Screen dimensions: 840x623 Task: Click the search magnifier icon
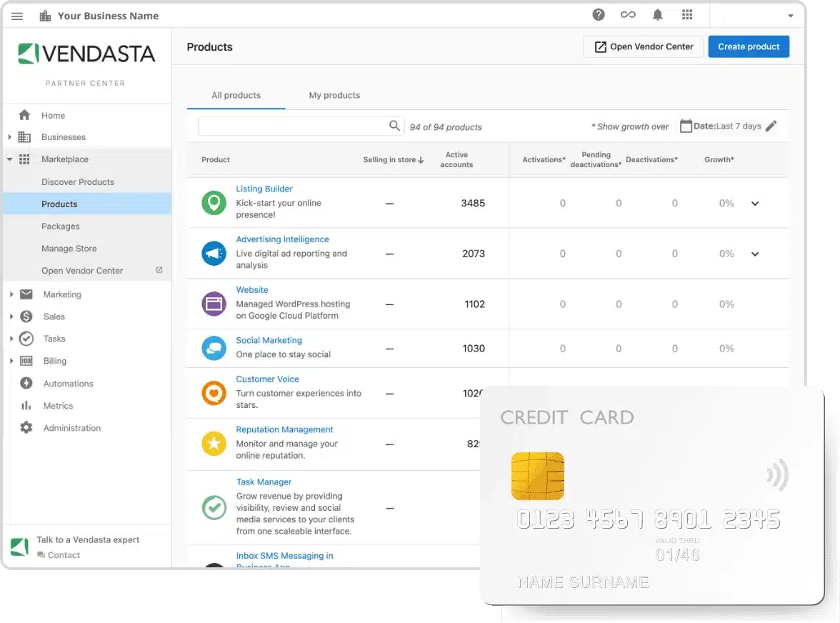click(x=394, y=126)
